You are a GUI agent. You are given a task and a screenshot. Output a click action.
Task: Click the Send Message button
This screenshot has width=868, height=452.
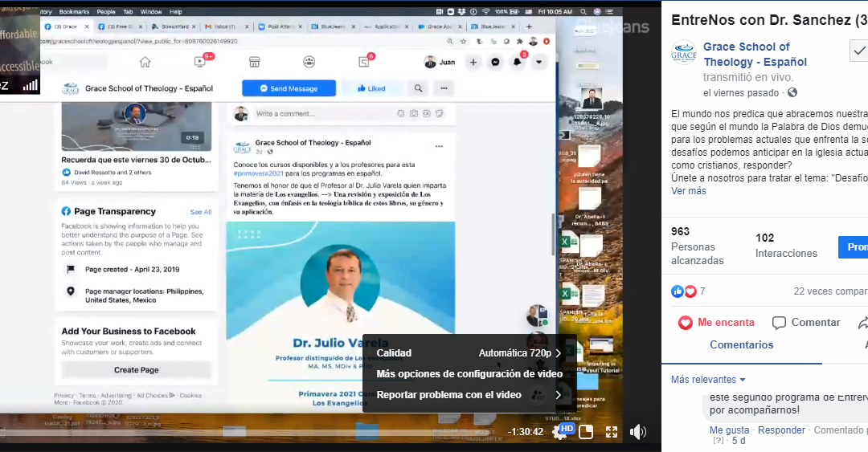pyautogui.click(x=289, y=88)
